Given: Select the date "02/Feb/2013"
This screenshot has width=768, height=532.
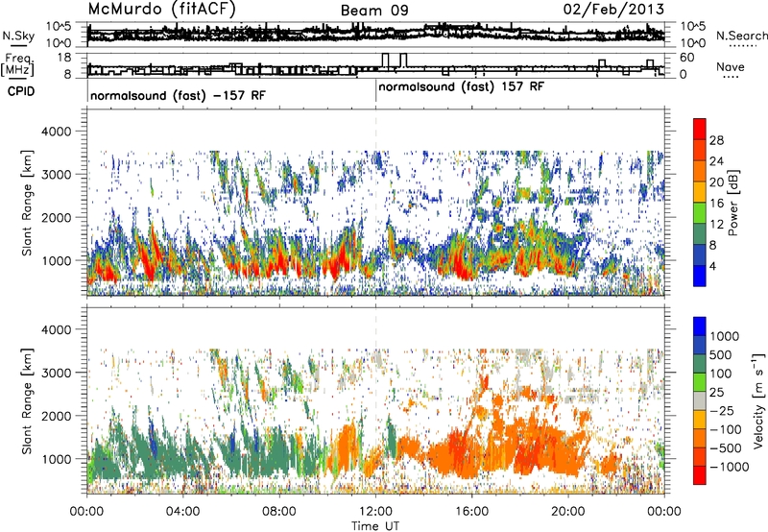Looking at the screenshot, I should point(613,9).
